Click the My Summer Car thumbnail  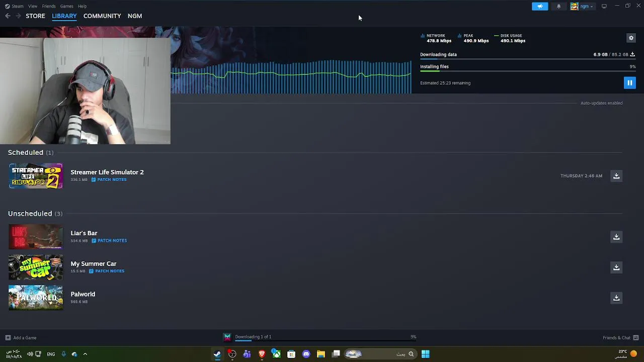click(x=36, y=267)
